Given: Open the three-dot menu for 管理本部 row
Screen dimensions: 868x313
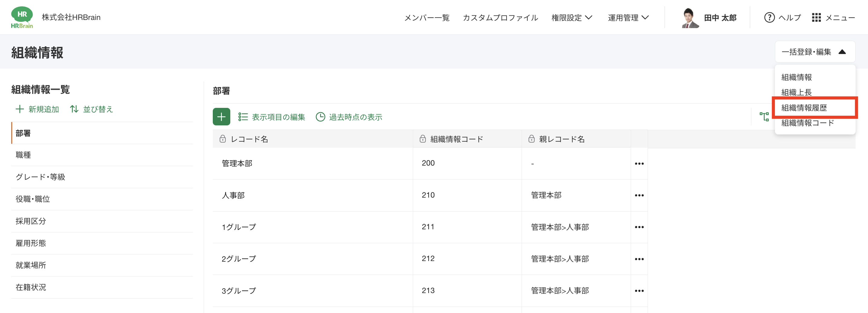Looking at the screenshot, I should [x=639, y=164].
